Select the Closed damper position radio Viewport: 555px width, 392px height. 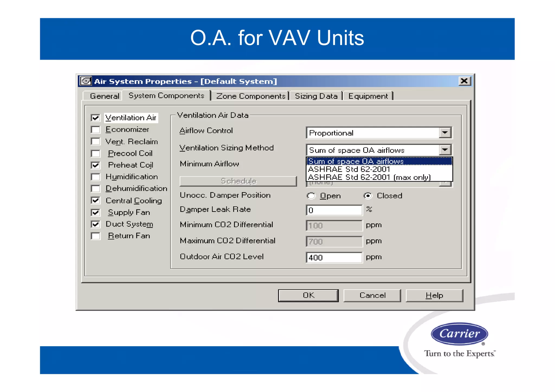368,196
